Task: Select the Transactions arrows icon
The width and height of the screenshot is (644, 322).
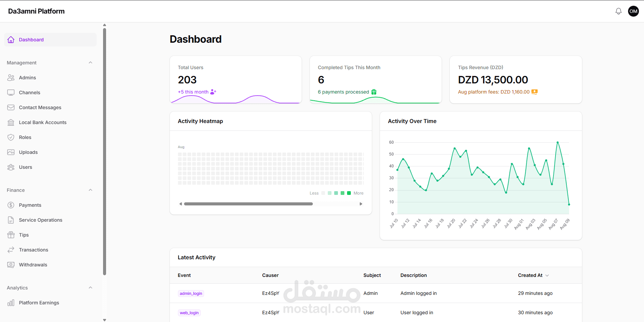Action: click(x=11, y=250)
